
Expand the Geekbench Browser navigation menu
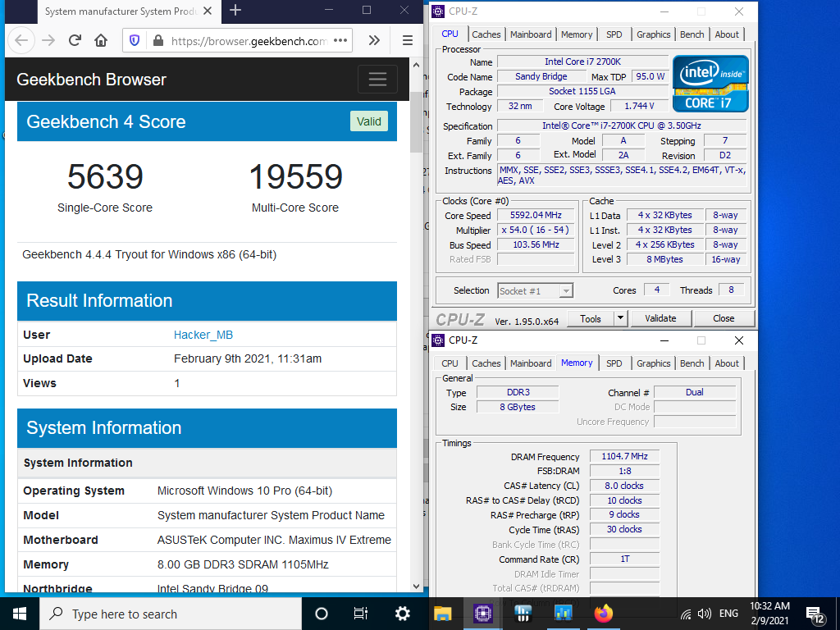tap(377, 80)
